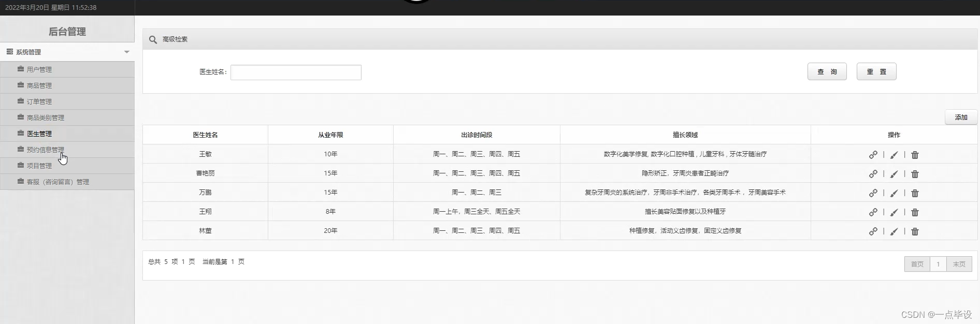
Task: Click the 操作 column header
Action: coord(894,135)
